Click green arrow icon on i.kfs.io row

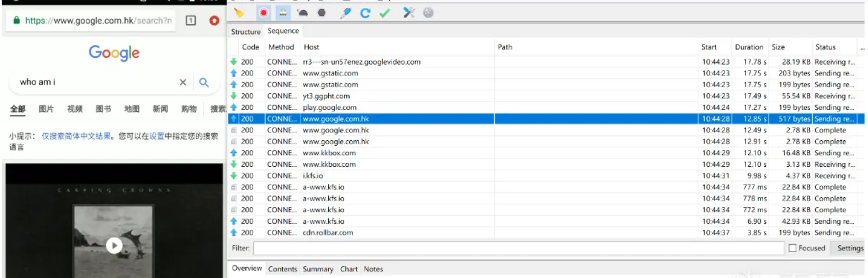tap(233, 176)
